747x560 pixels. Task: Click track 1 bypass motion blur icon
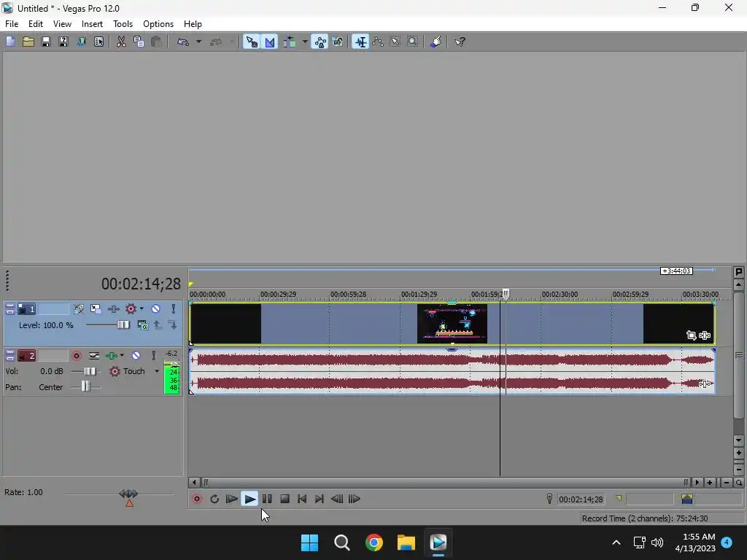(79, 309)
